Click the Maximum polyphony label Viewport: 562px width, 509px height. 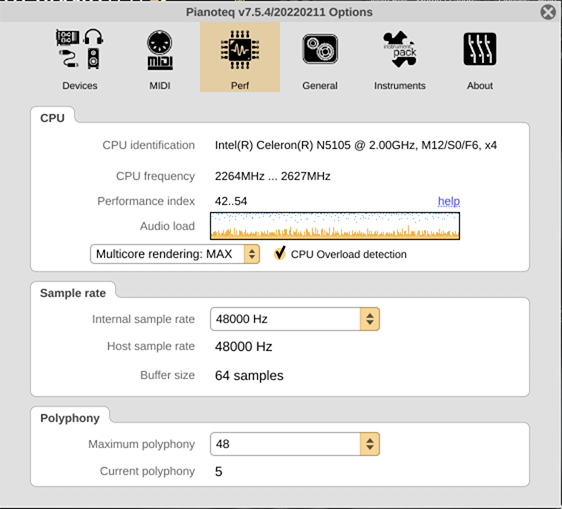point(142,444)
